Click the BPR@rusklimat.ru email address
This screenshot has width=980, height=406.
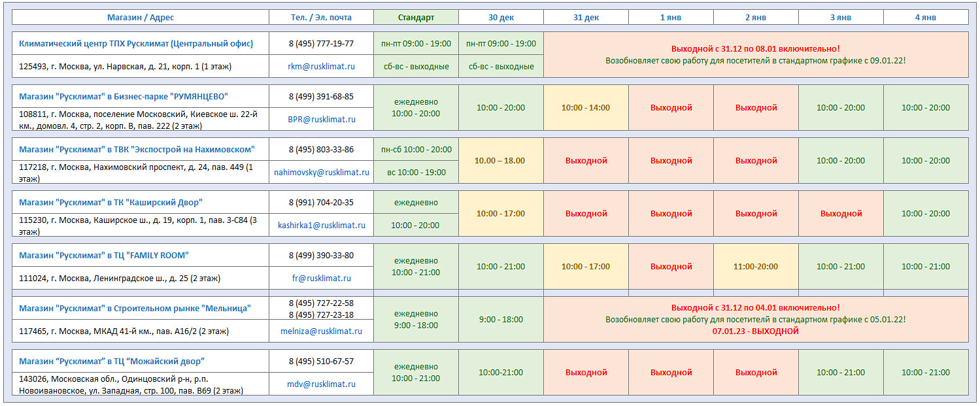[321, 119]
